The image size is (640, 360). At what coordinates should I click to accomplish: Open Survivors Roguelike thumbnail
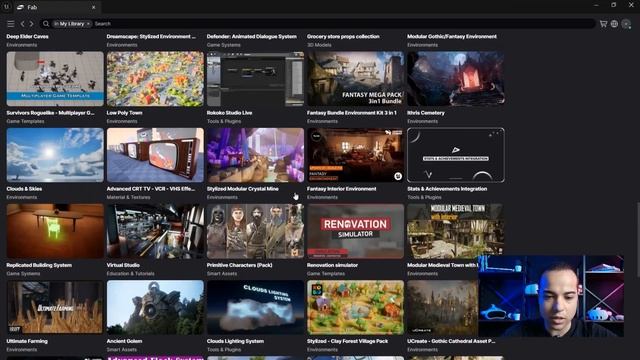(x=55, y=79)
